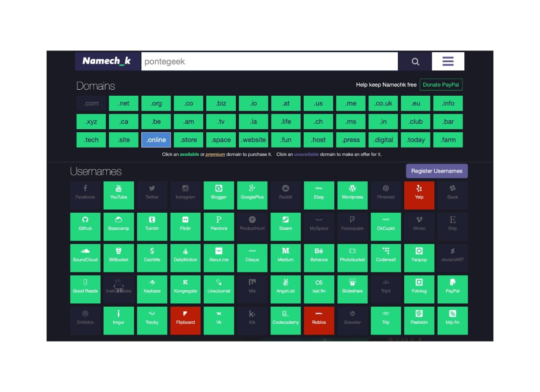The height and width of the screenshot is (392, 540).
Task: Click the "Usernames" section heading
Action: tap(96, 171)
